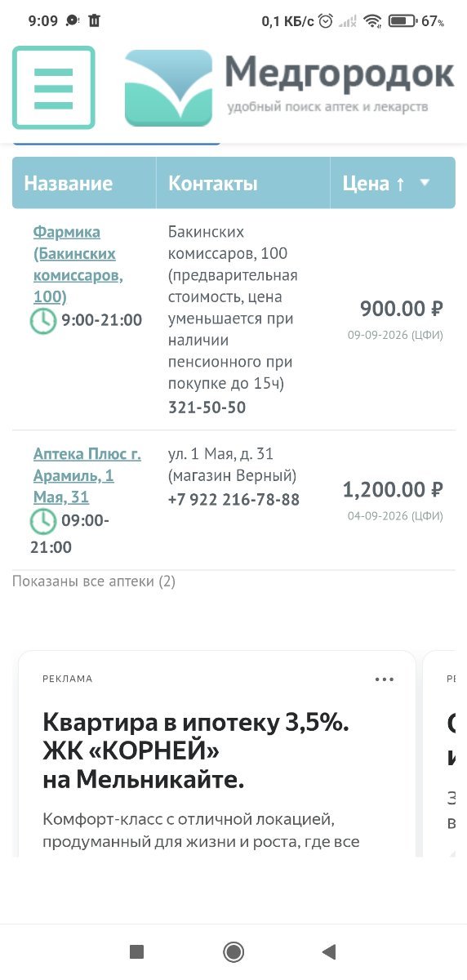Call the number 321-50-50
Image resolution: width=467 pixels, height=980 pixels.
coord(207,407)
